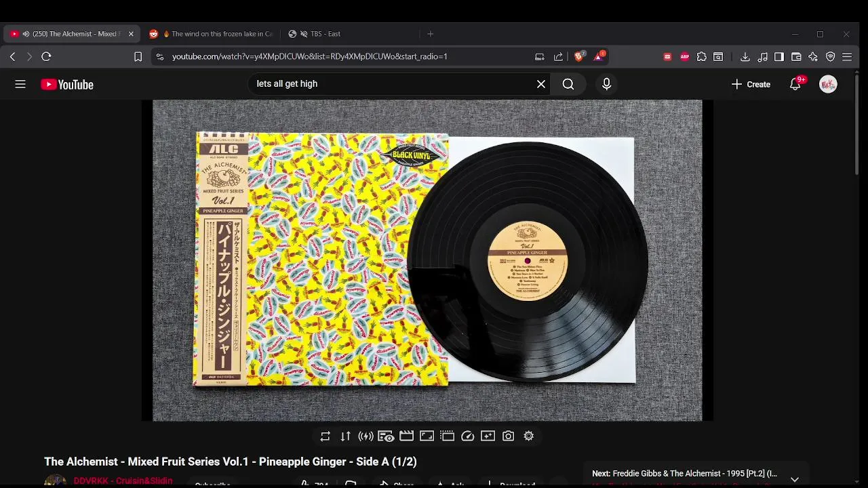Screen dimensions: 868x488
Task: Run the YouTube search with magnifier button
Action: coord(568,84)
